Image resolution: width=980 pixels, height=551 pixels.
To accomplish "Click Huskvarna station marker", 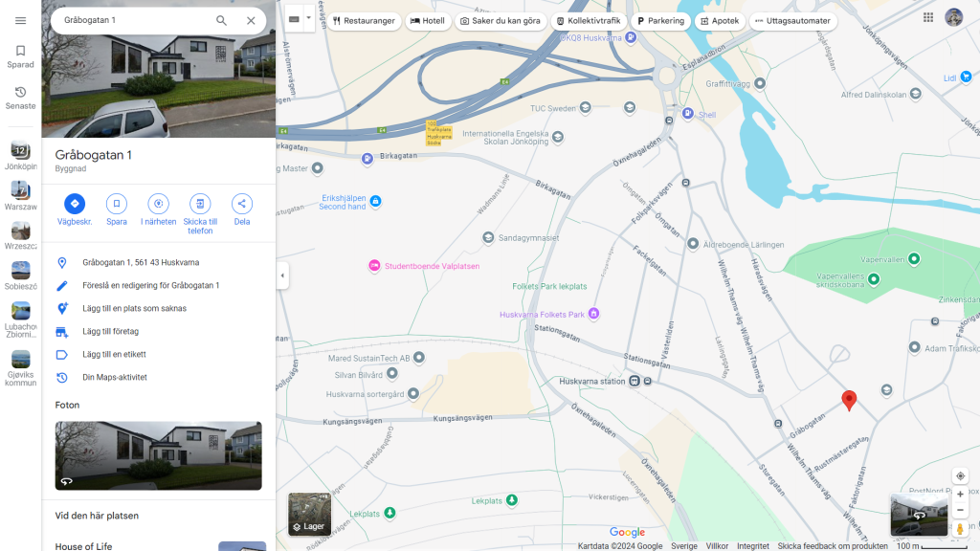I will click(635, 381).
